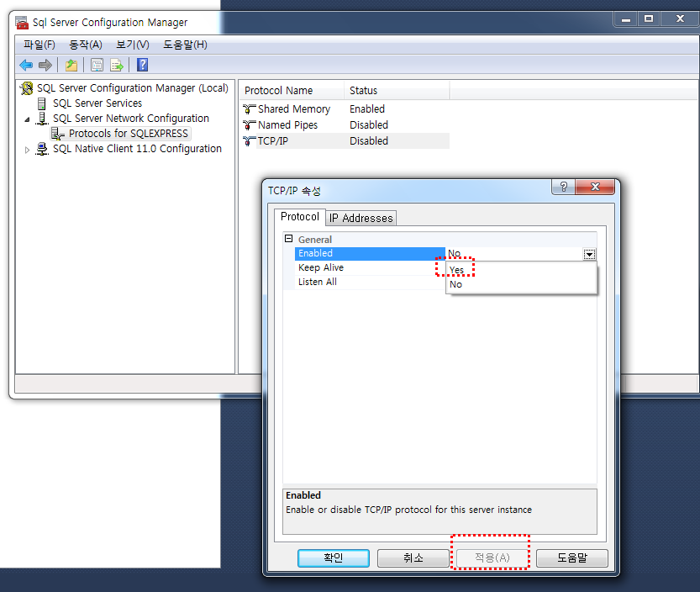Click the 도움말 button in dialog
The height and width of the screenshot is (592, 700).
click(572, 558)
